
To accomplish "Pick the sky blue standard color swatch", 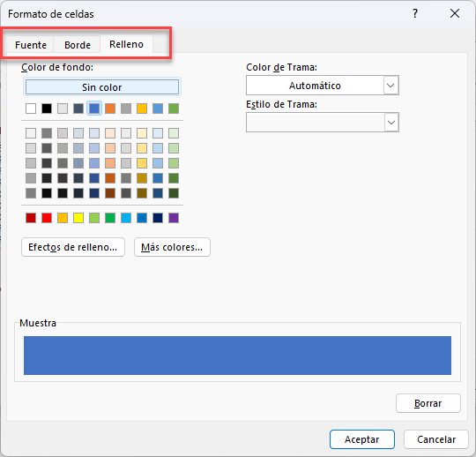I will point(126,218).
